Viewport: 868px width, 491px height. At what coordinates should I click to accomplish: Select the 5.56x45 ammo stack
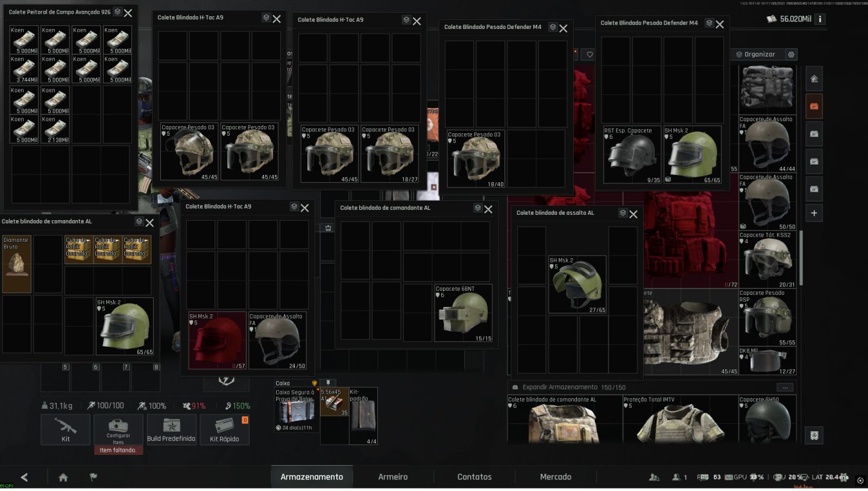pos(335,402)
